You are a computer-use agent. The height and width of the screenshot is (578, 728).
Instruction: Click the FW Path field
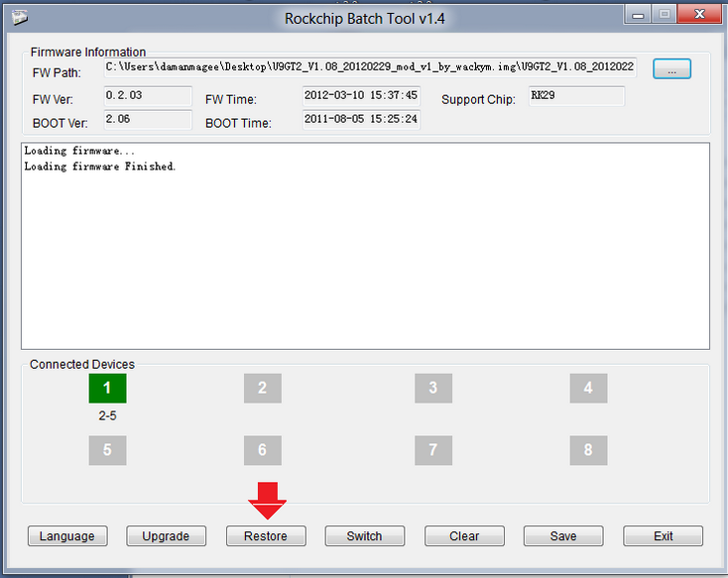370,67
